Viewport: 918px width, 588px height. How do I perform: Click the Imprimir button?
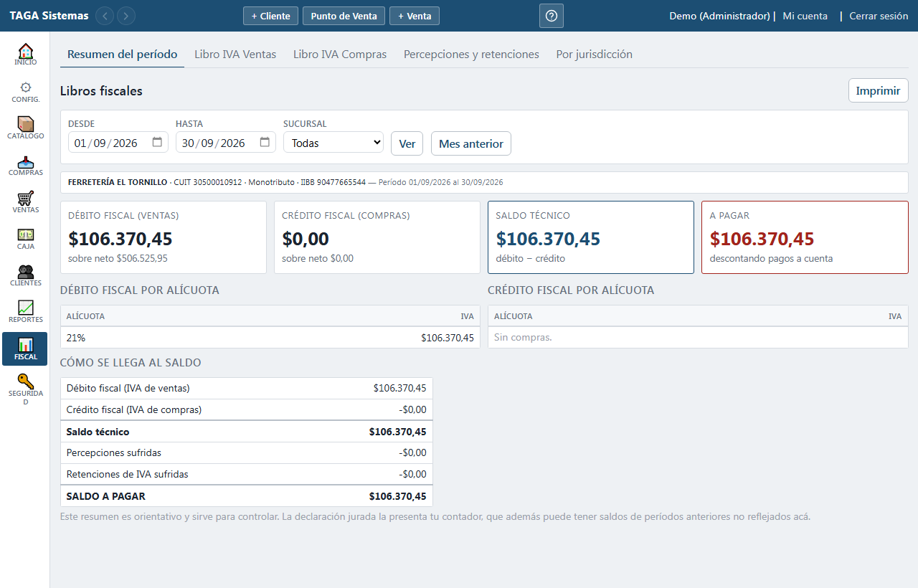[x=879, y=91]
